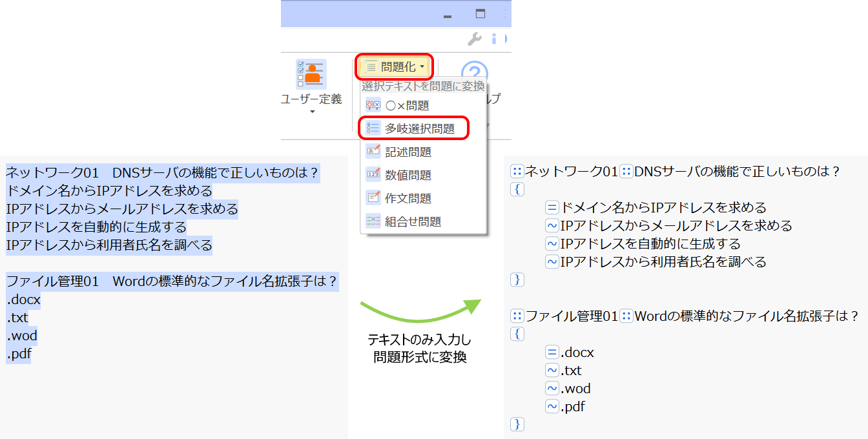The height and width of the screenshot is (439, 868).
Task: Click the 作文問題 essay icon
Action: [373, 198]
